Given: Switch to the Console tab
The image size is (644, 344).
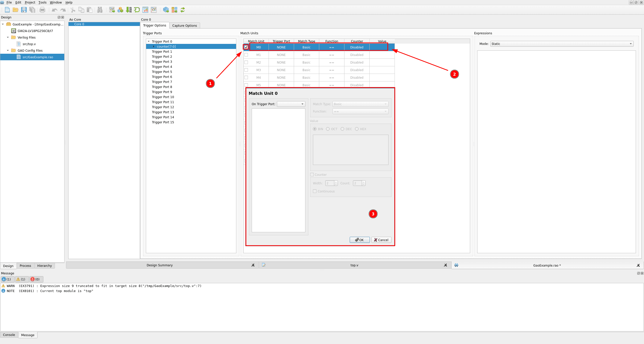Looking at the screenshot, I should coord(9,335).
